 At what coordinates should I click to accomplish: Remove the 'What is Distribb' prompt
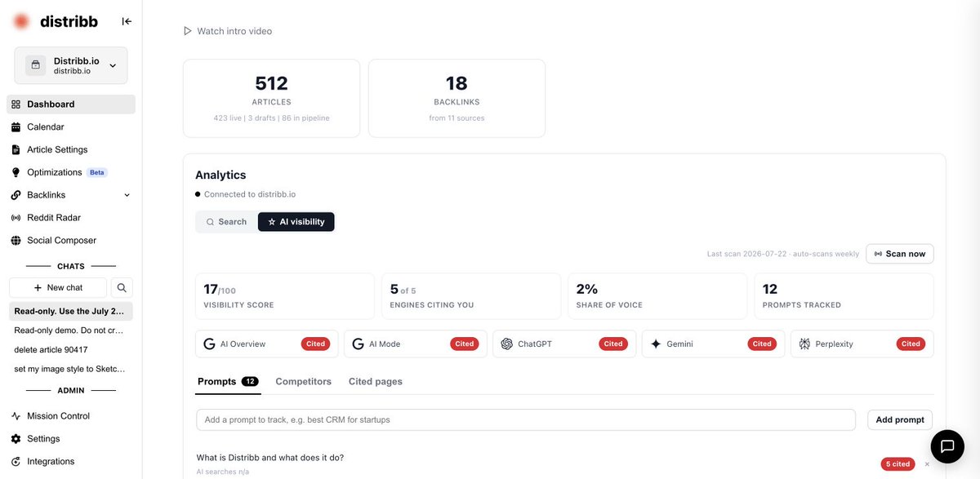(927, 464)
